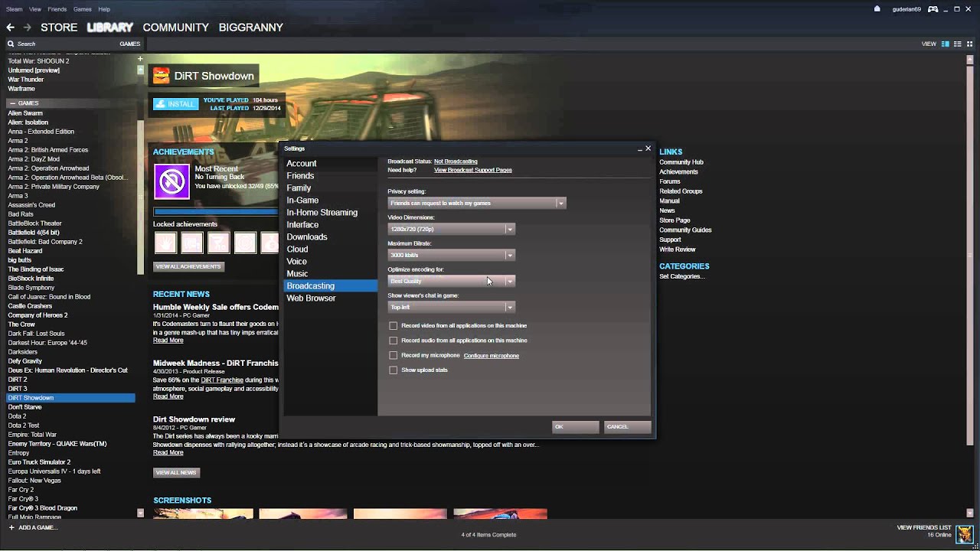Open the Privacy setting dropdown
Viewport: 980px width, 551px height.
pos(477,203)
